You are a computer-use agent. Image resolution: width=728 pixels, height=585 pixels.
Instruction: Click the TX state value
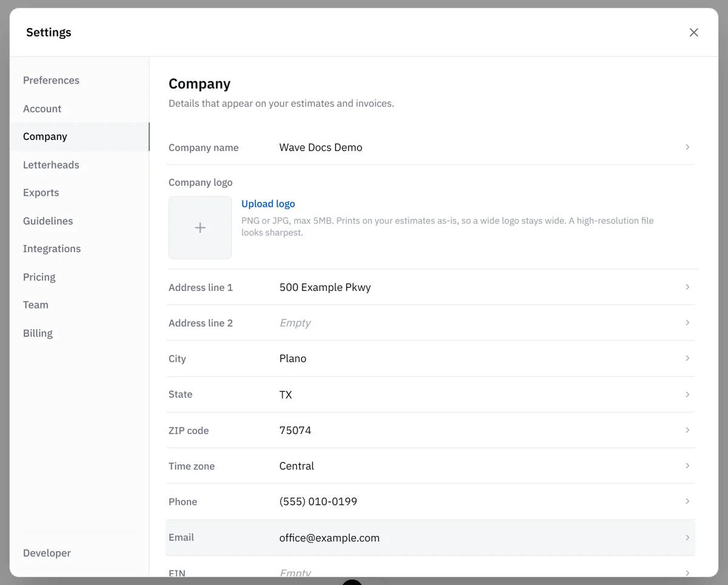286,395
